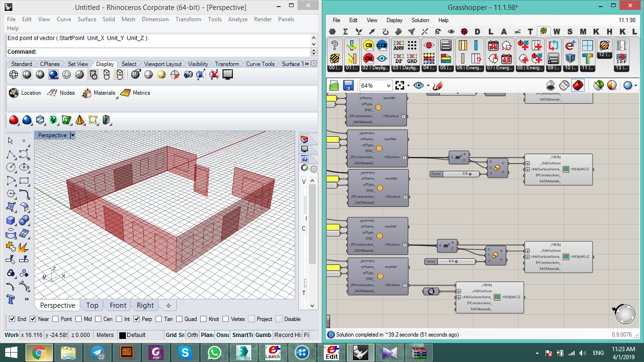The height and width of the screenshot is (362, 644).
Task: Open the Metrics tool in Rhino
Action: coord(135,93)
